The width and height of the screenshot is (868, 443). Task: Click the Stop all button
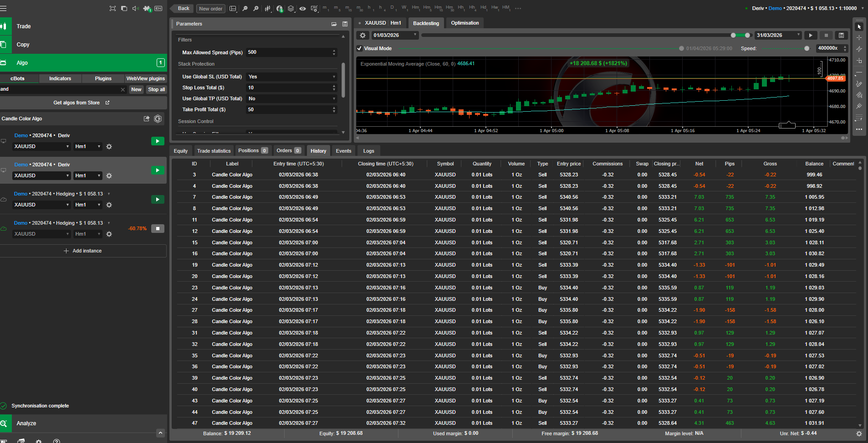156,89
